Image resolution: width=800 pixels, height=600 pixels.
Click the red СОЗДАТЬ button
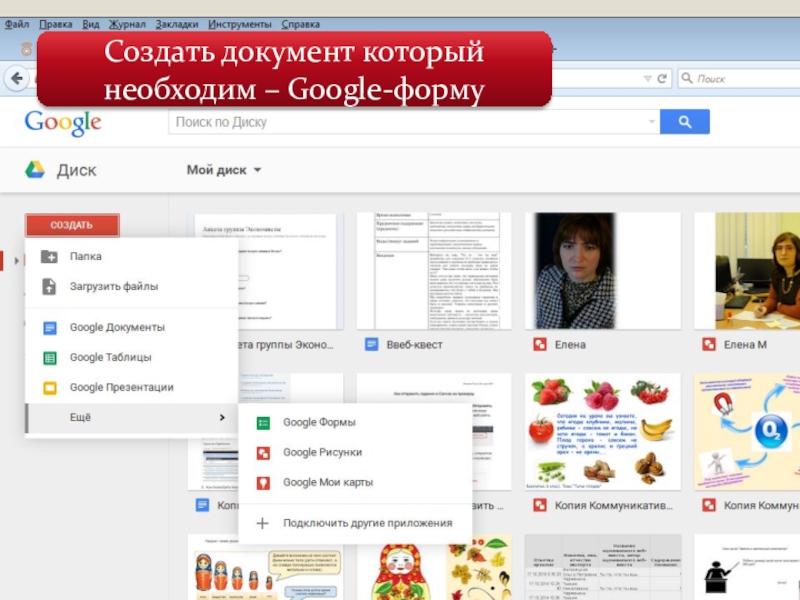point(72,225)
